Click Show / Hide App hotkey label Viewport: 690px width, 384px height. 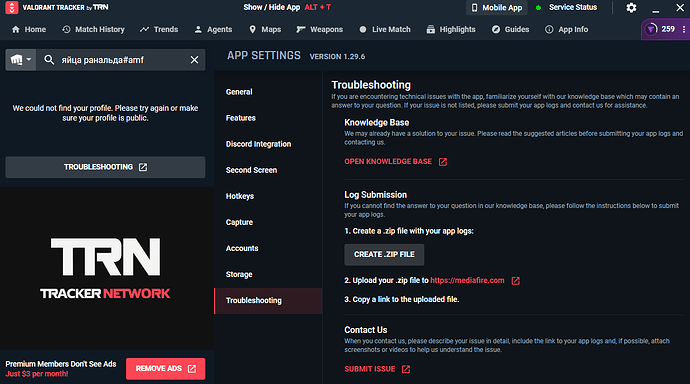(287, 7)
